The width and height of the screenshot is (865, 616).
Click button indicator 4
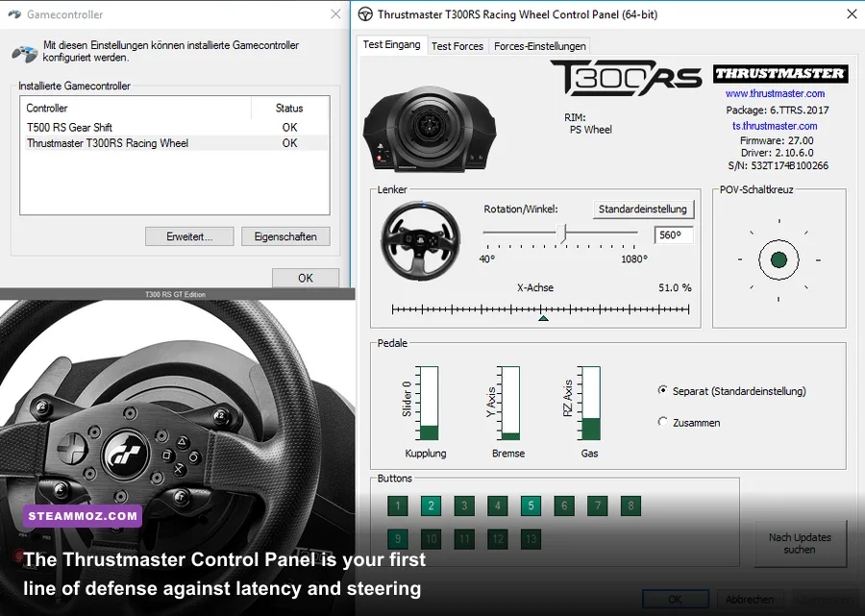click(497, 505)
